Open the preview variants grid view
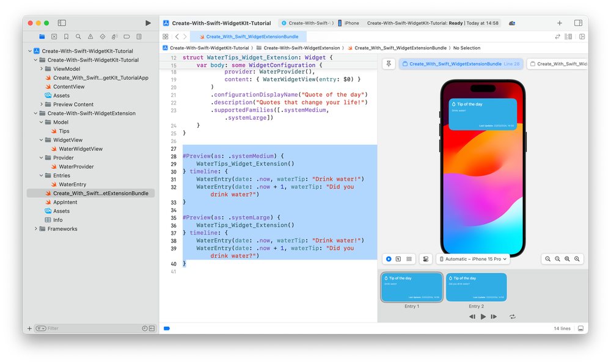This screenshot has width=611, height=364. tap(408, 259)
